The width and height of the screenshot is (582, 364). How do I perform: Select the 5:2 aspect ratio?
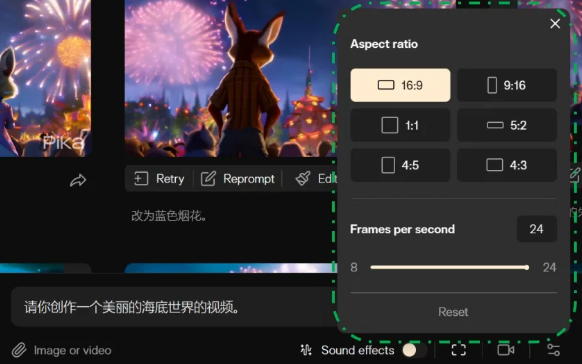(x=507, y=125)
